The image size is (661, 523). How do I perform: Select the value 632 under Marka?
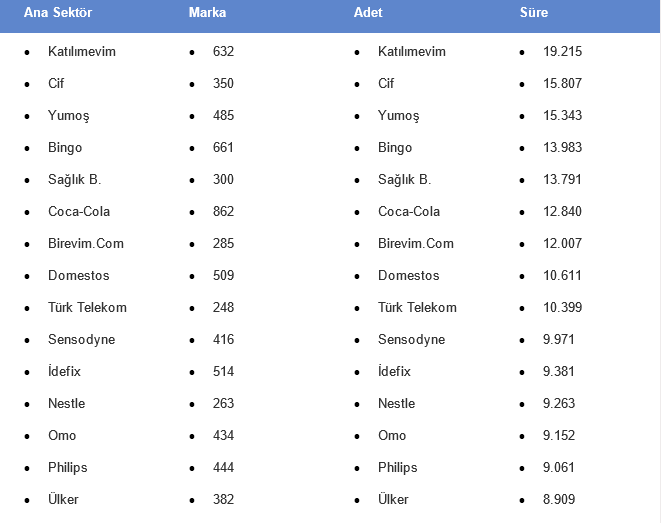click(223, 51)
